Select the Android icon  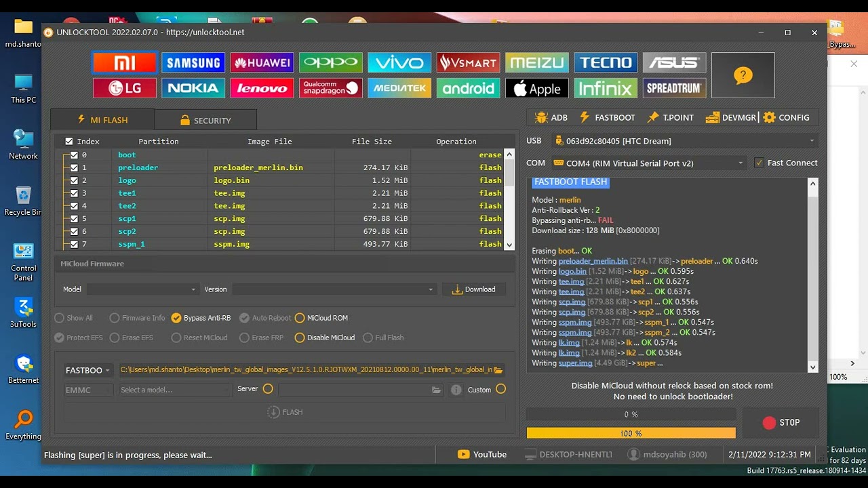(x=468, y=88)
